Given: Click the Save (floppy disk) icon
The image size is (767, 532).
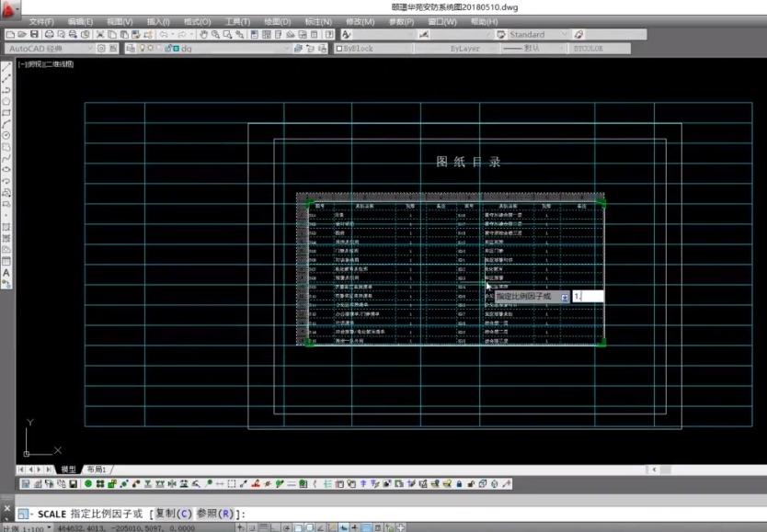Looking at the screenshot, I should pyautogui.click(x=34, y=34).
